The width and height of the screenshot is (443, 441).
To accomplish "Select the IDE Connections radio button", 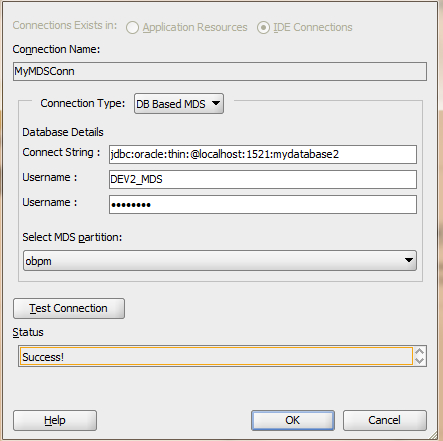I will pos(263,28).
